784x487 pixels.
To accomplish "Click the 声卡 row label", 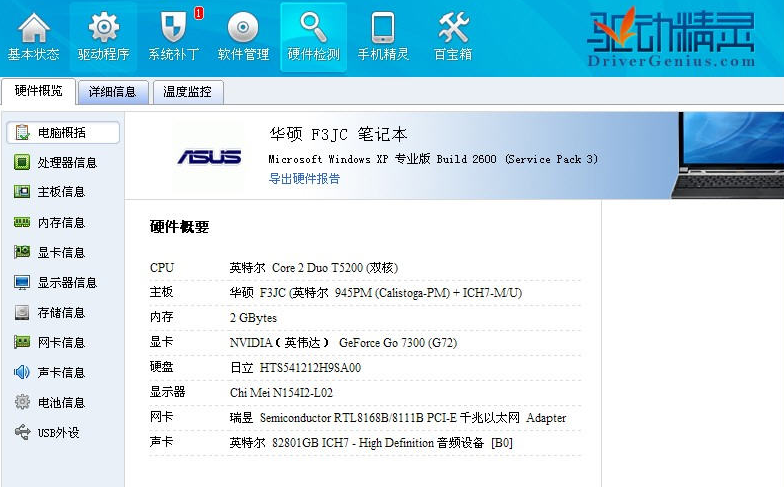I will tap(162, 442).
